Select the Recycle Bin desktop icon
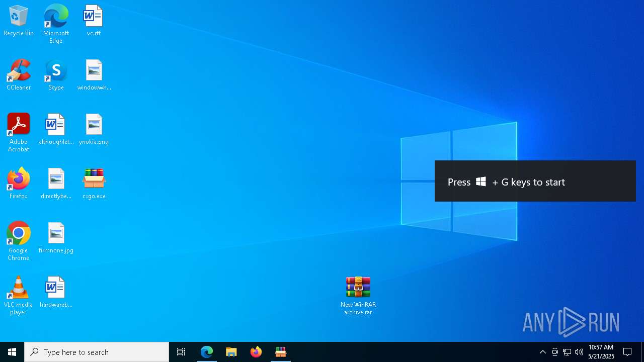The image size is (644, 362). point(19,21)
